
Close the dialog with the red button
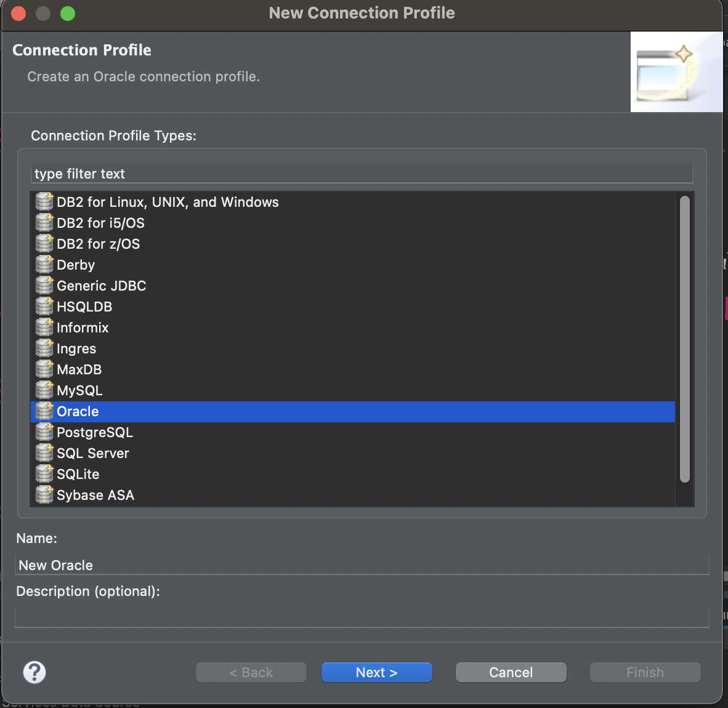18,14
